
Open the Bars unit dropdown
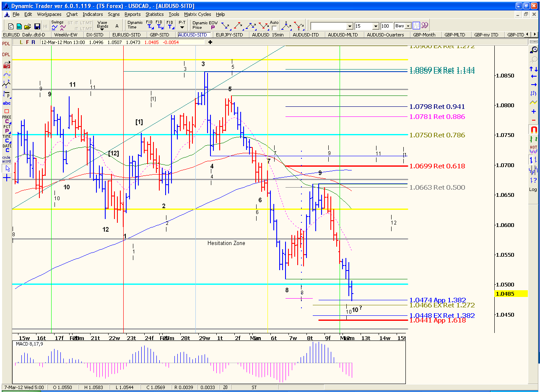click(408, 26)
